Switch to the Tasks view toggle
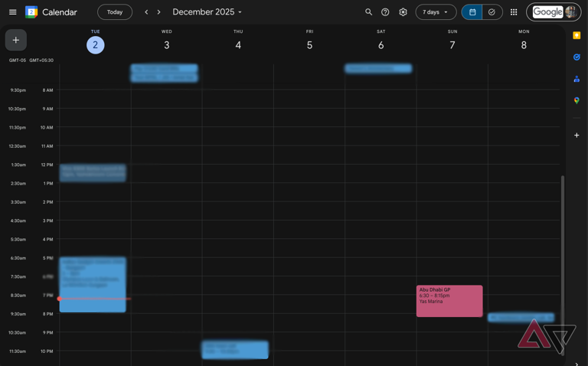 click(492, 12)
